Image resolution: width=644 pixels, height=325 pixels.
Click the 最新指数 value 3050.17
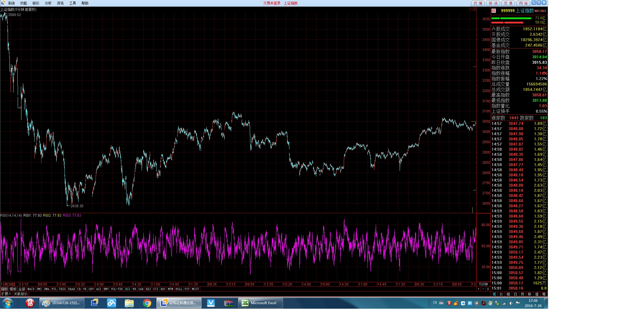[539, 51]
